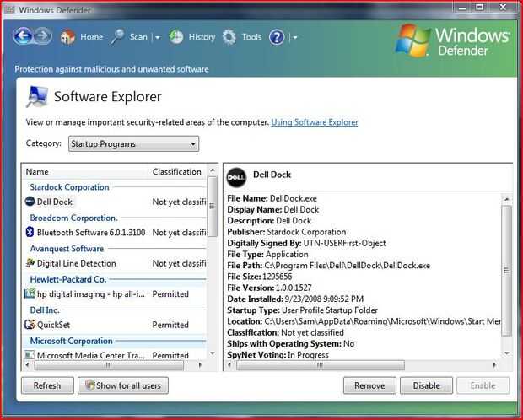523x420 pixels.
Task: Select hp digital imaging - hp all-i... entry
Action: [x=115, y=293]
